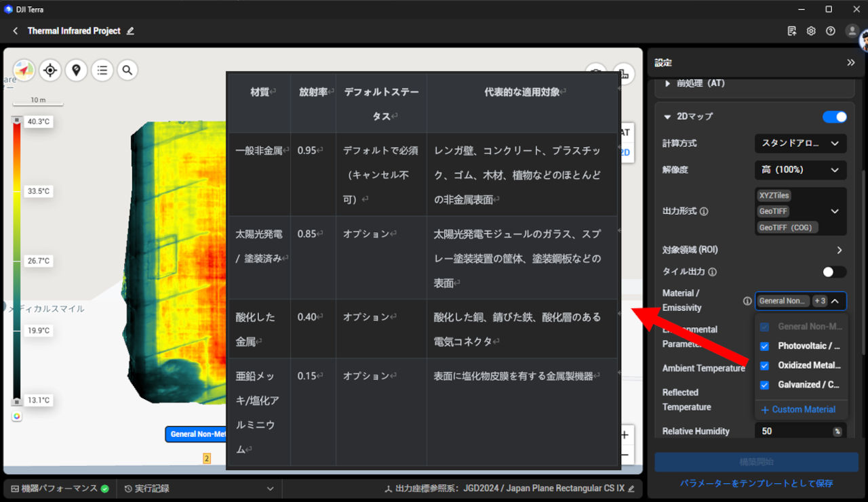Image resolution: width=868 pixels, height=502 pixels.
Task: Click the 26.7°C scale label
Action: (38, 261)
